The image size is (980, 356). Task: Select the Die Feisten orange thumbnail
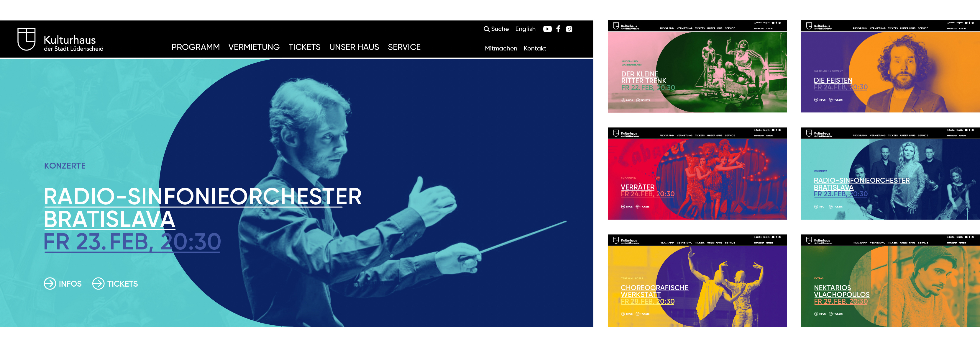coord(890,66)
